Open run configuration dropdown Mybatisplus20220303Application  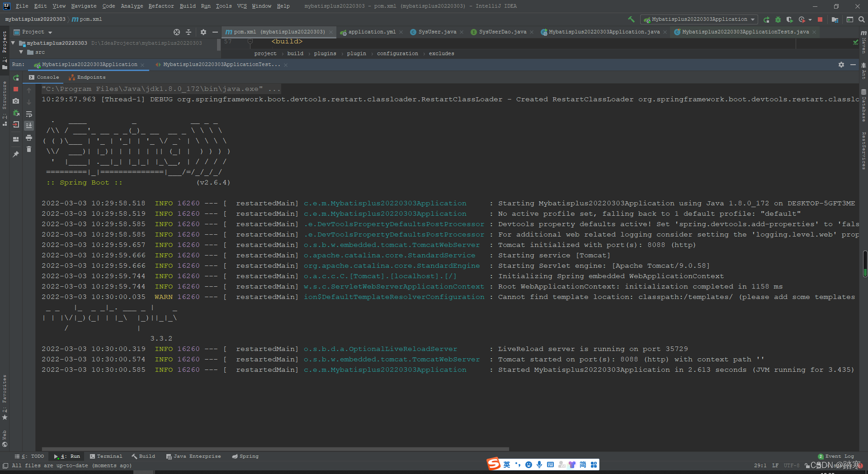tap(699, 19)
